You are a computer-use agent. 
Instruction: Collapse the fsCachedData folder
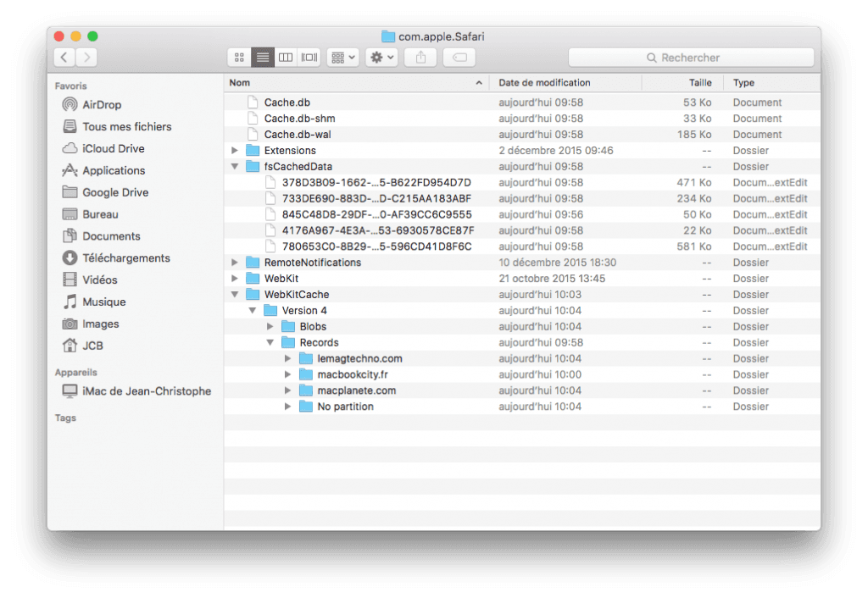(235, 167)
